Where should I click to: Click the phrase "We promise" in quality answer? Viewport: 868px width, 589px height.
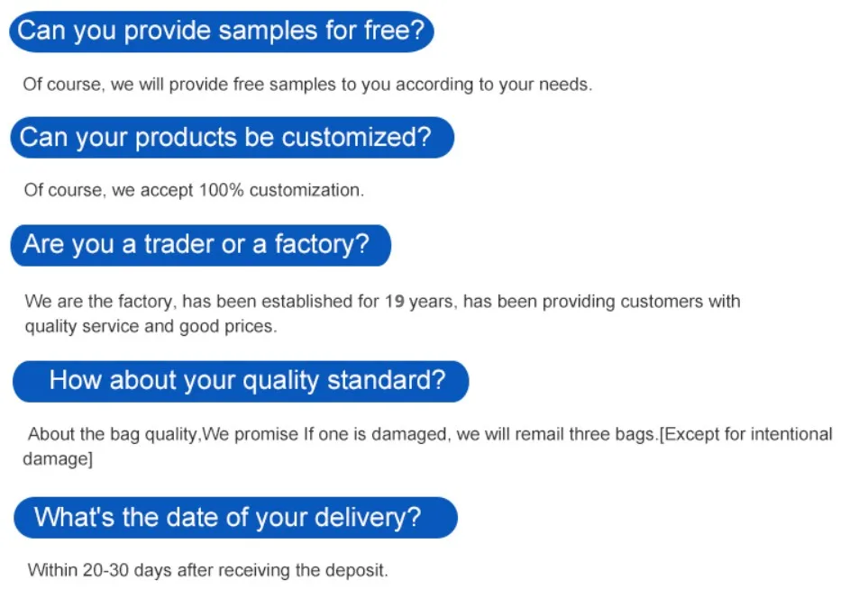[x=251, y=434]
